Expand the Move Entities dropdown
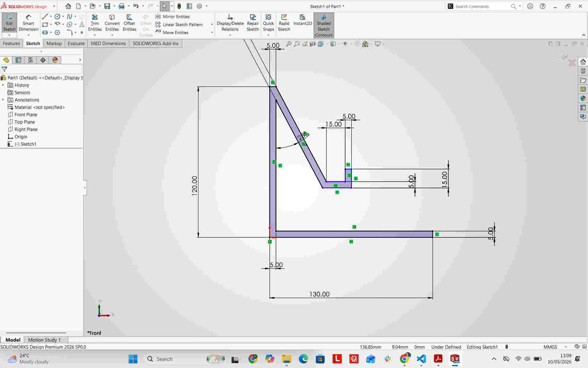Image resolution: width=588 pixels, height=368 pixels. [212, 33]
